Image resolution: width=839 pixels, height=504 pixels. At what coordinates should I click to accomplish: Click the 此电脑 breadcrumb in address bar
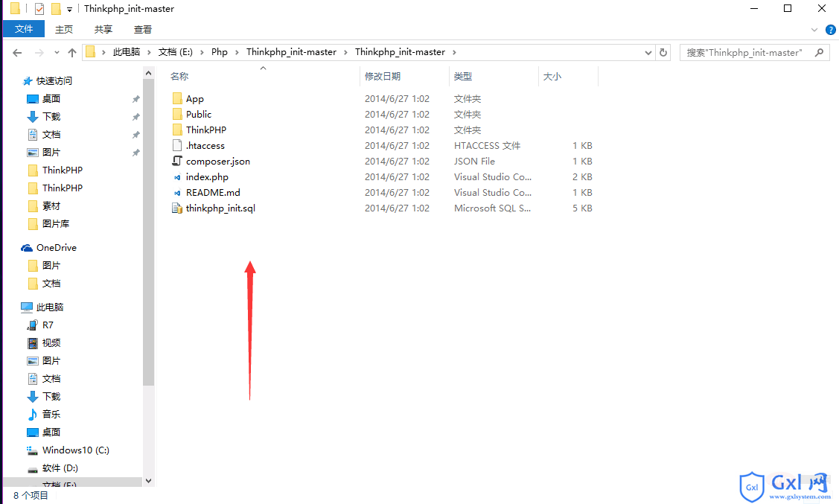pyautogui.click(x=127, y=52)
